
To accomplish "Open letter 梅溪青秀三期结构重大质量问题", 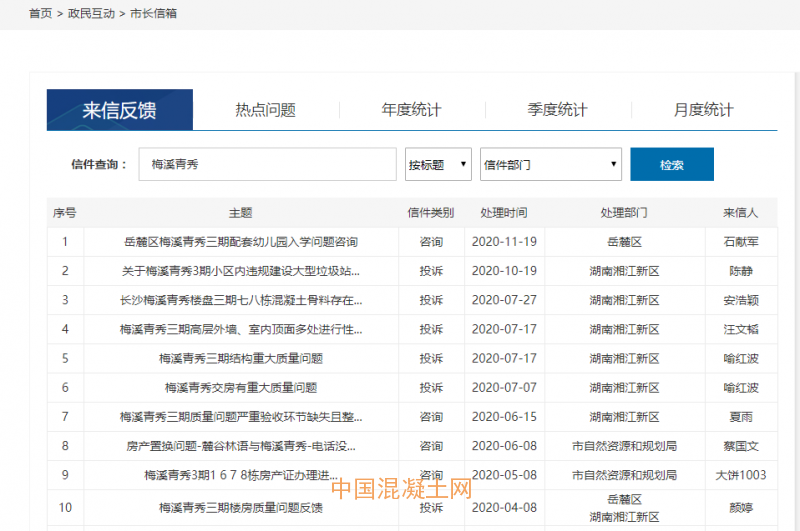I will 240,358.
